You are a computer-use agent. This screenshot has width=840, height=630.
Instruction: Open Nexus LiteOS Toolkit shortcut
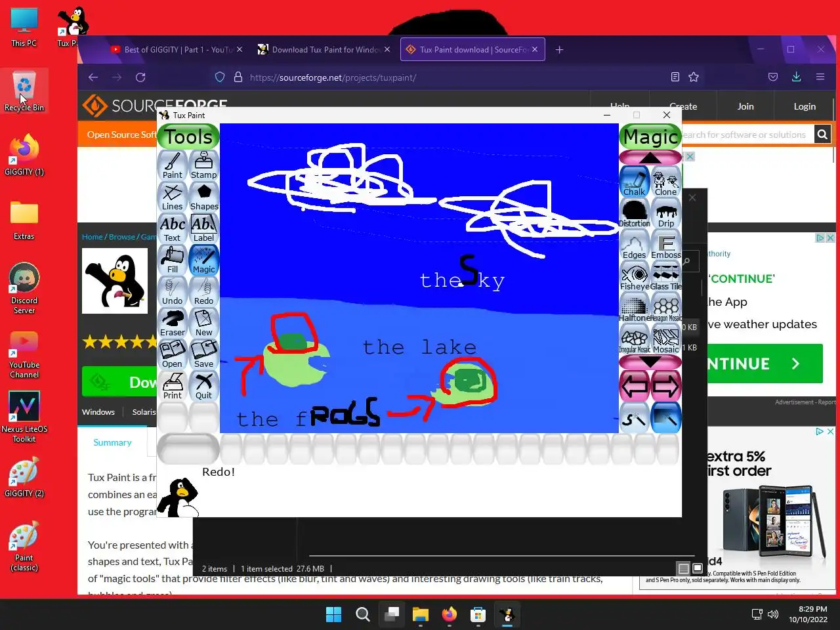pos(24,417)
